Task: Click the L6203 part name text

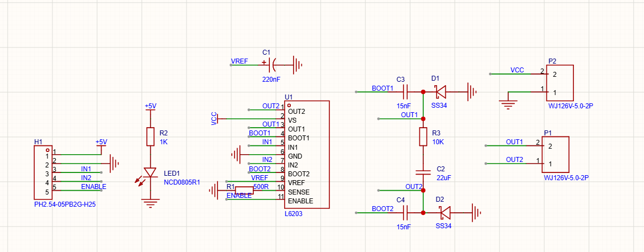Action: (x=294, y=214)
